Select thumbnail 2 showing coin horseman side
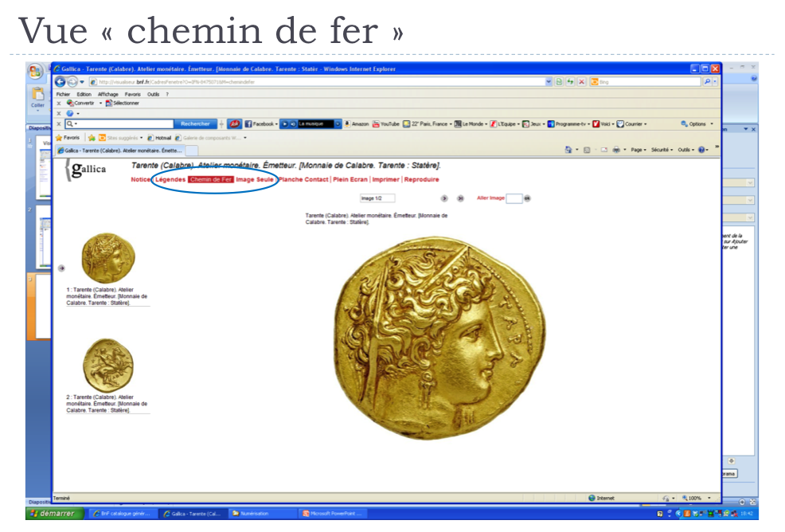The image size is (785, 532). (x=108, y=366)
